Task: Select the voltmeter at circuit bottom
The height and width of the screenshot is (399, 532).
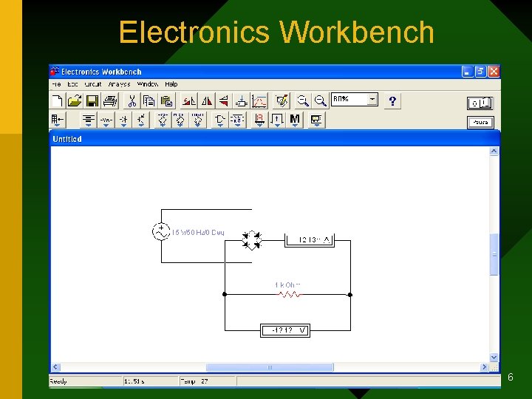Action: [285, 330]
